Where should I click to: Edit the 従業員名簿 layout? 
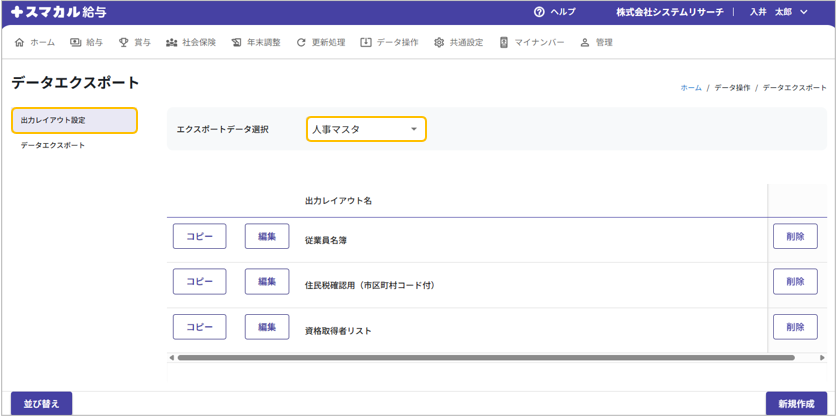pos(267,236)
